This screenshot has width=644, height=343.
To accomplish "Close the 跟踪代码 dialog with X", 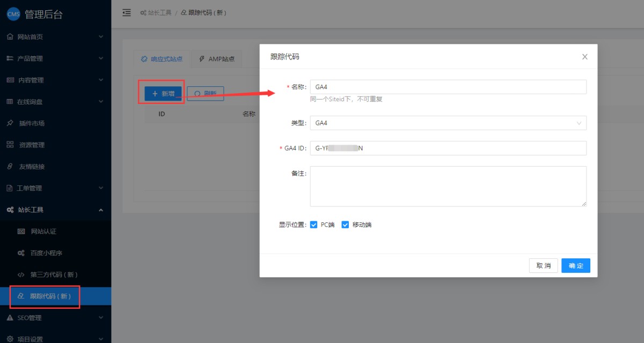I will 584,57.
